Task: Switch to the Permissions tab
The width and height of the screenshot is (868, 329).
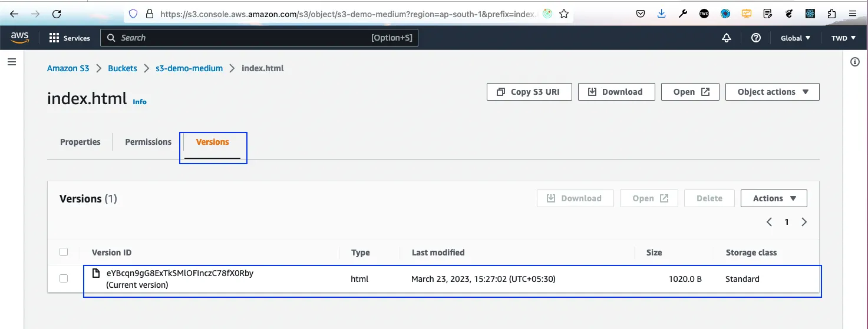Action: [148, 142]
